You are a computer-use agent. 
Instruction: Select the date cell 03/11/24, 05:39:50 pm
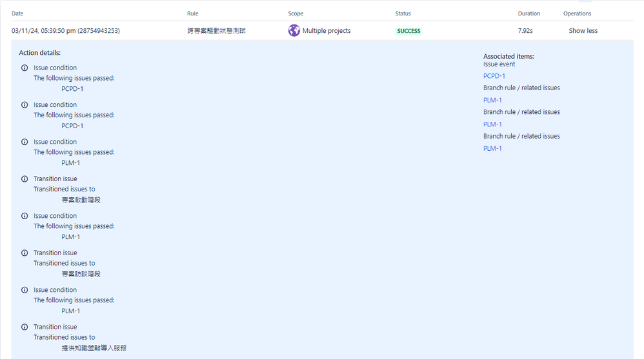tap(66, 31)
